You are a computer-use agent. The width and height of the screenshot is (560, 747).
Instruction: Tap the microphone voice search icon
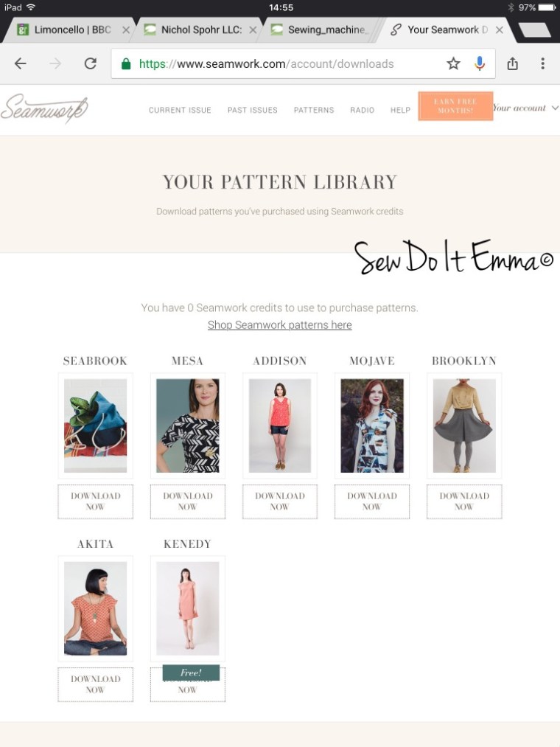[x=480, y=63]
